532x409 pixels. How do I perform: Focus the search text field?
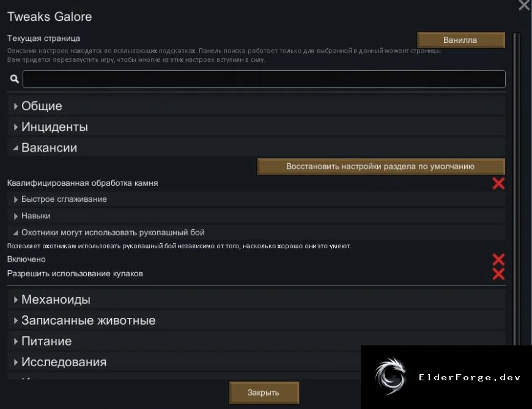[x=264, y=79]
